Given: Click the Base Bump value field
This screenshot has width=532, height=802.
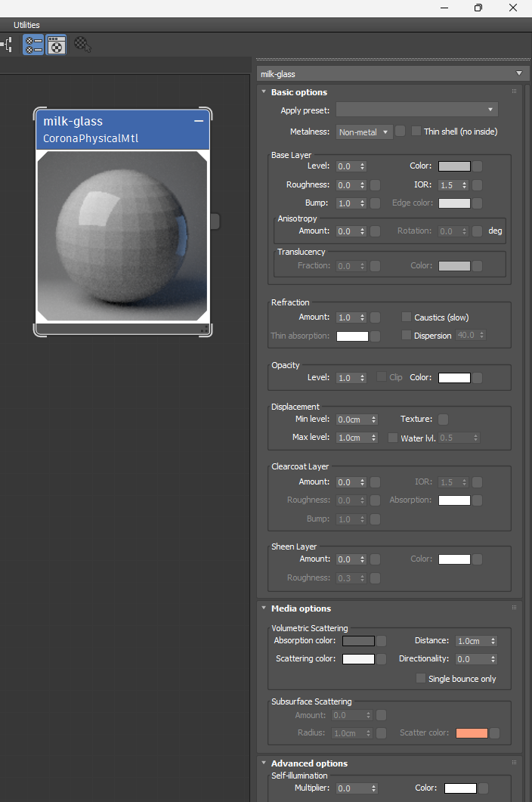Looking at the screenshot, I should pyautogui.click(x=348, y=203).
